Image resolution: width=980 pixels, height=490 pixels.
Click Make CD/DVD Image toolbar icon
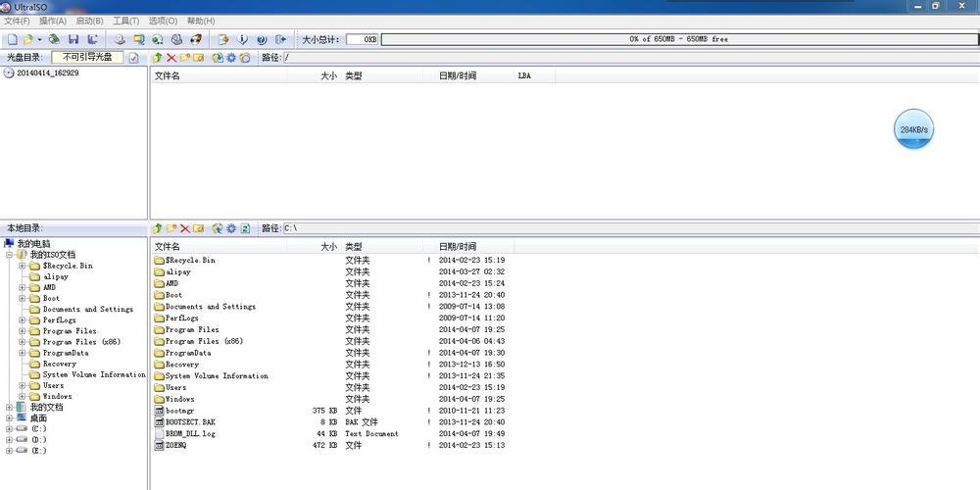point(120,39)
